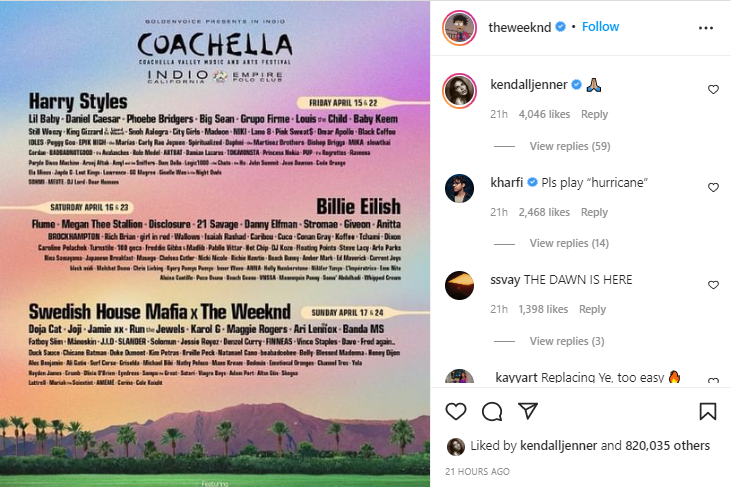Screen dimensions: 731x487
Task: Click the Coachella lineup poster image
Action: (x=215, y=243)
